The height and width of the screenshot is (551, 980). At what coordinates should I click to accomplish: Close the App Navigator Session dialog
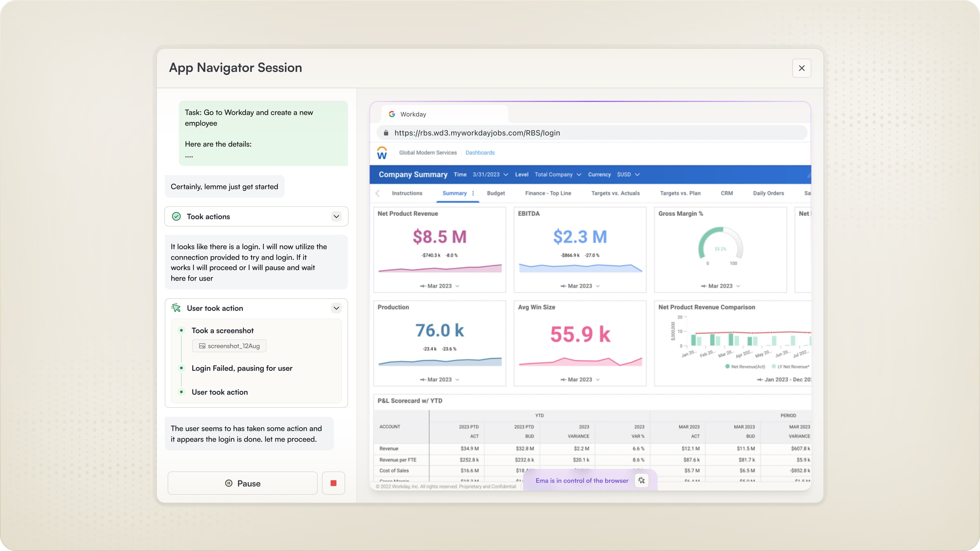point(802,68)
